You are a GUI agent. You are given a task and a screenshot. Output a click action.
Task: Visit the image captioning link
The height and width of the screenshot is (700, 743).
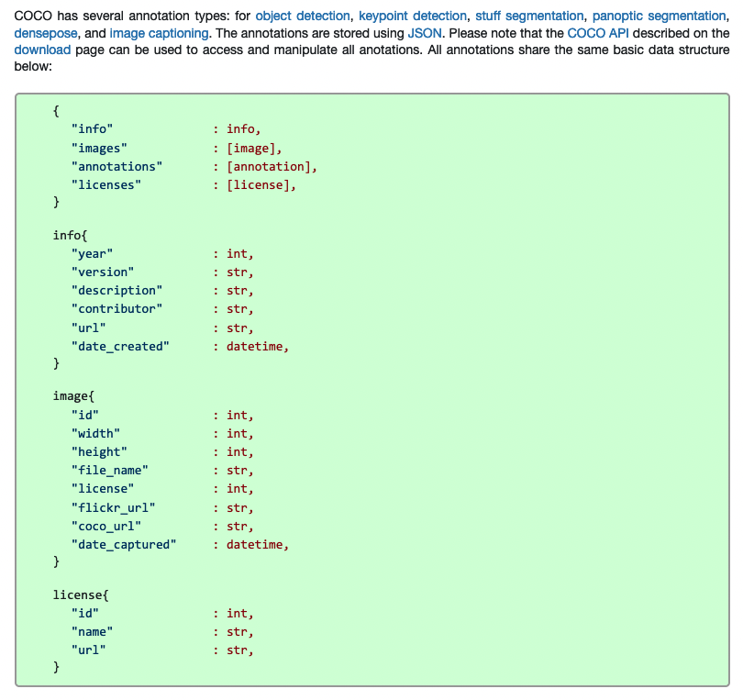point(159,34)
